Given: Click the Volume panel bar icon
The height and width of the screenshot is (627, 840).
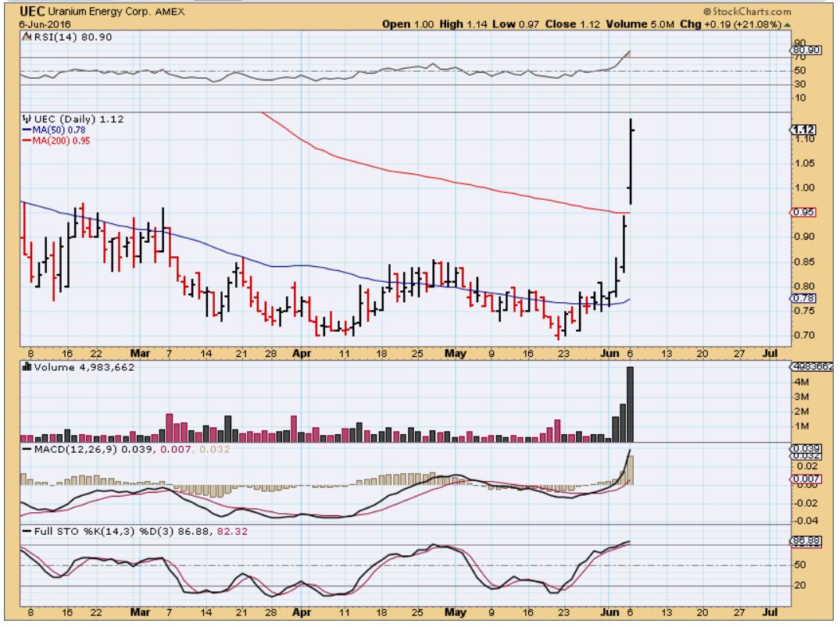Looking at the screenshot, I should click(x=27, y=366).
